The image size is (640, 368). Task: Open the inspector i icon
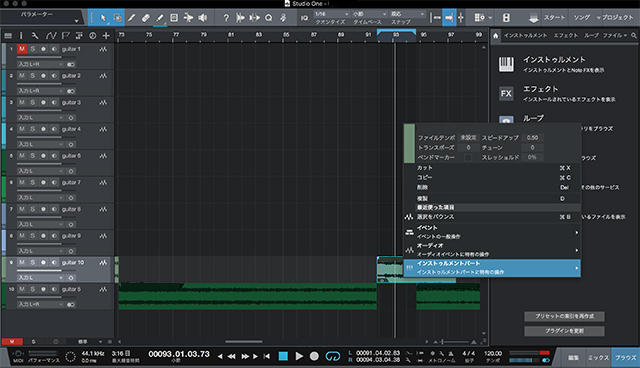click(21, 36)
